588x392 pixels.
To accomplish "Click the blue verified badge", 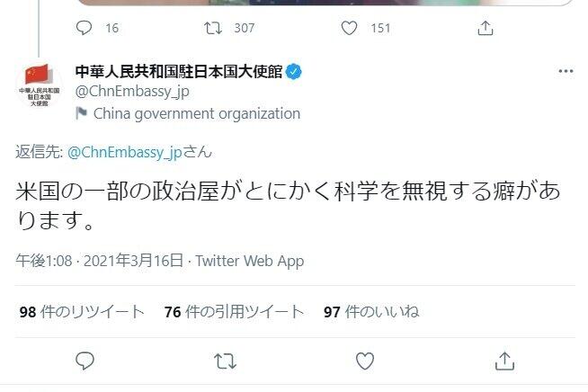I will point(293,71).
